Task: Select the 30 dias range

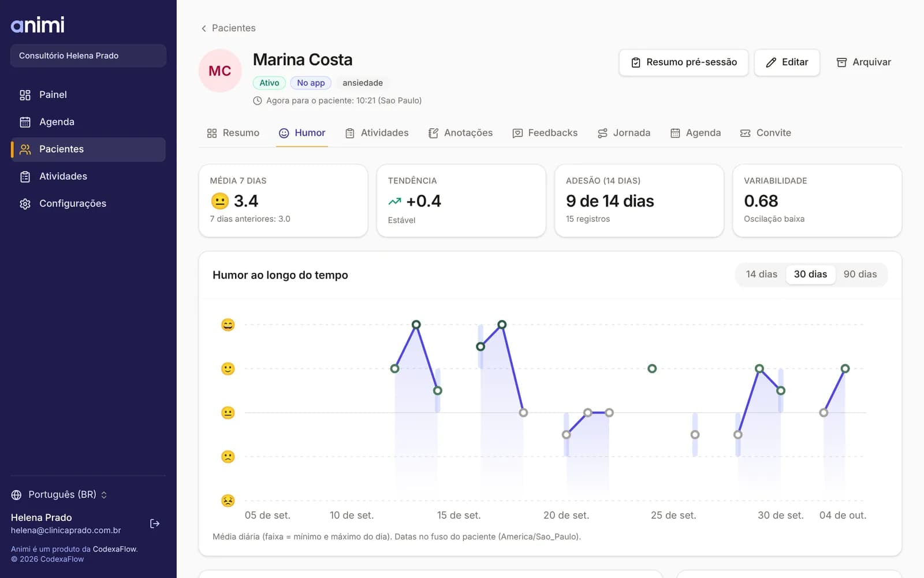Action: 810,275
